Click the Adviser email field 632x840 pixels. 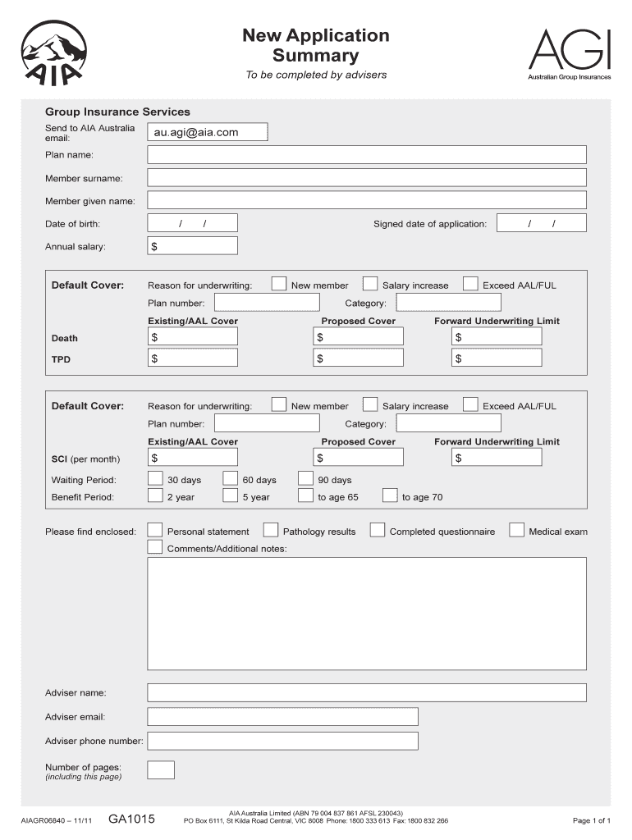point(282,717)
